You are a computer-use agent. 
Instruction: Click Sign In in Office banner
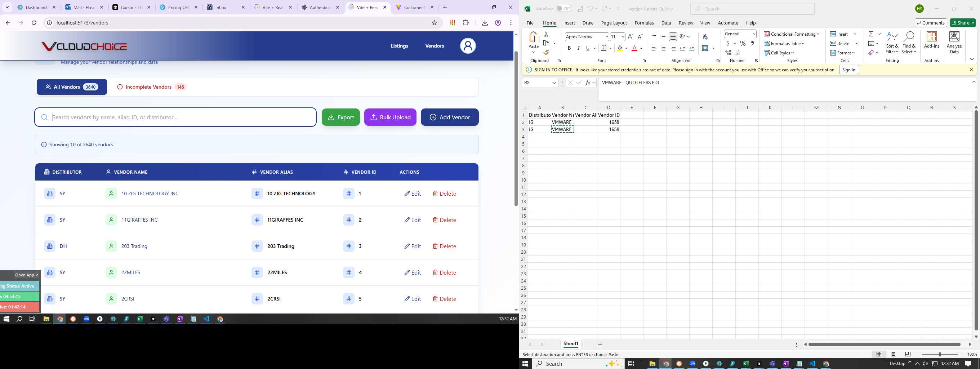click(x=849, y=70)
